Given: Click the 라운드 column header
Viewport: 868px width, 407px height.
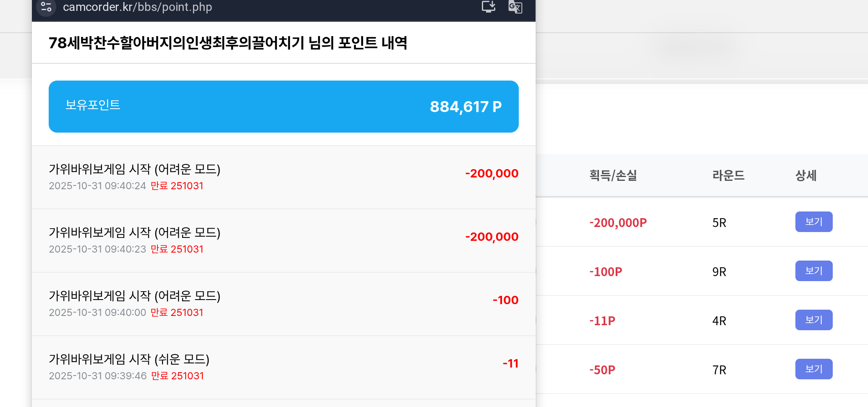Looking at the screenshot, I should (728, 175).
